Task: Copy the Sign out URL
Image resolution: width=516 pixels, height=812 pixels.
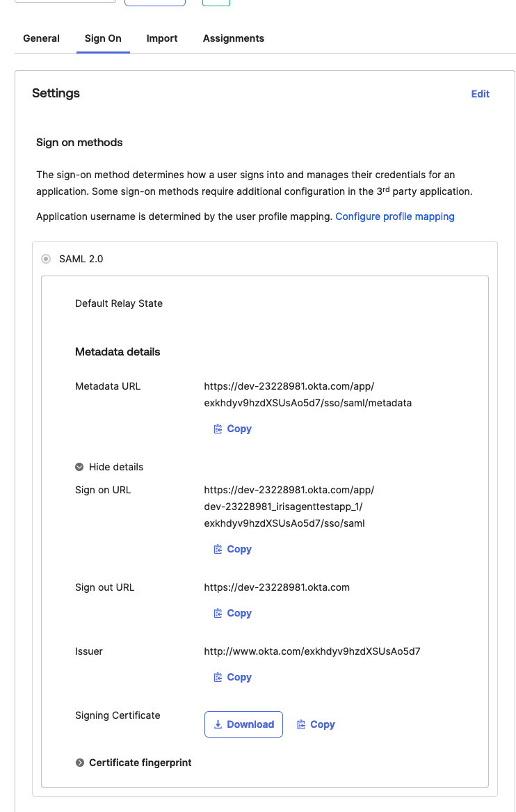Action: coord(232,613)
